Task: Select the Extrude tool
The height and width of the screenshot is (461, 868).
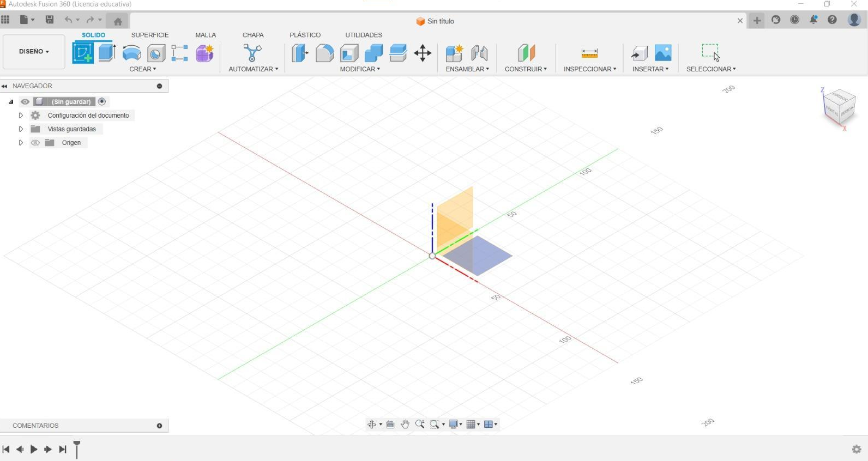Action: [x=107, y=53]
